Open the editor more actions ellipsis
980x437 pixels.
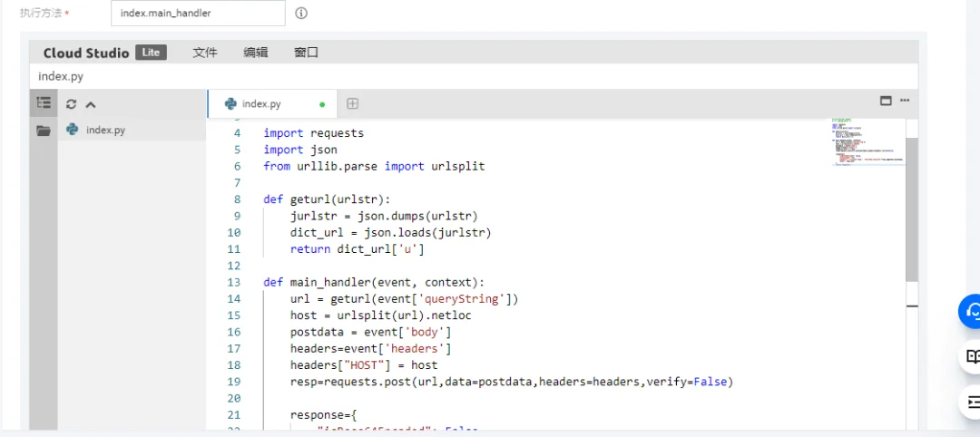tap(905, 101)
